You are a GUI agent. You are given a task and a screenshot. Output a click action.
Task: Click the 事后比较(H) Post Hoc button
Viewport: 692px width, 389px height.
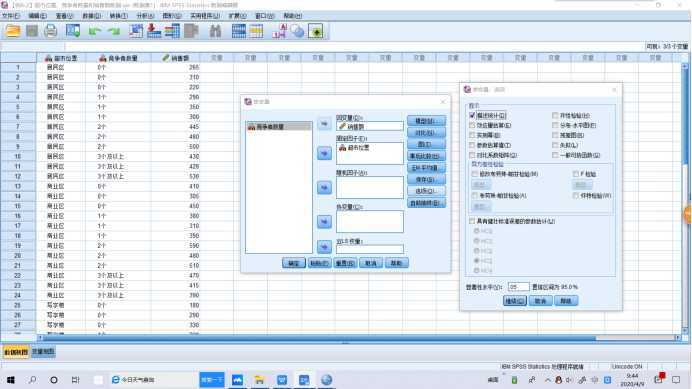click(426, 156)
